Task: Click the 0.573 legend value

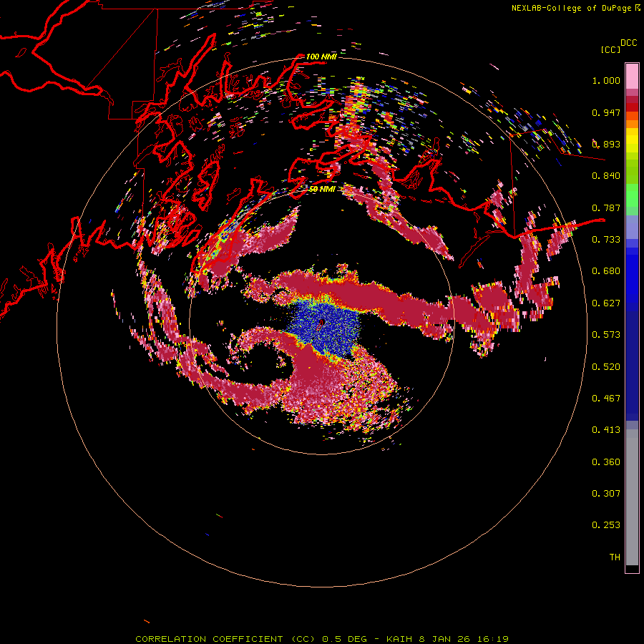Action: (606, 335)
